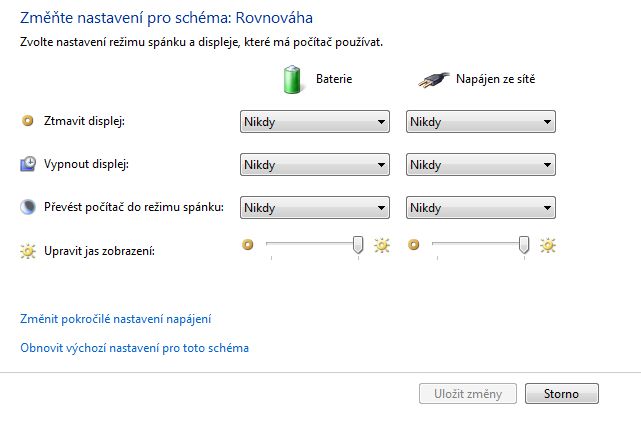641x433 pixels.
Task: Expand Vypnout displej plugged-in dropdown
Action: pyautogui.click(x=481, y=164)
